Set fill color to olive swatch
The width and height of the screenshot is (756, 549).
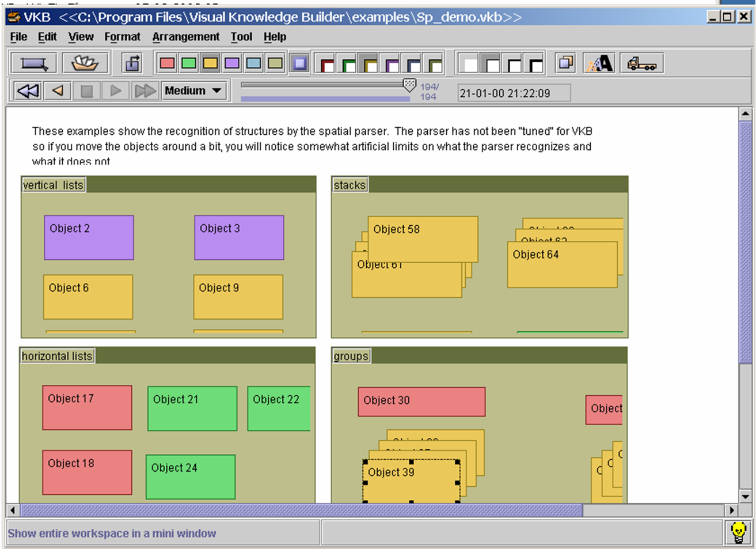275,63
